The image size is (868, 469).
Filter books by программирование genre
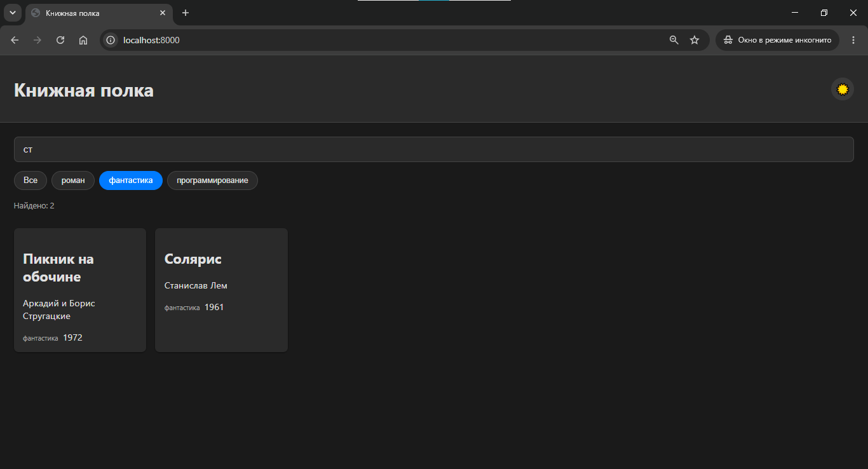(212, 180)
